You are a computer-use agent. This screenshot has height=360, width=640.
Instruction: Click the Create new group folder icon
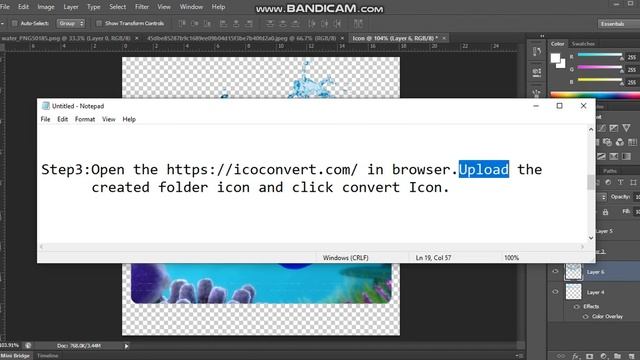pos(617,356)
